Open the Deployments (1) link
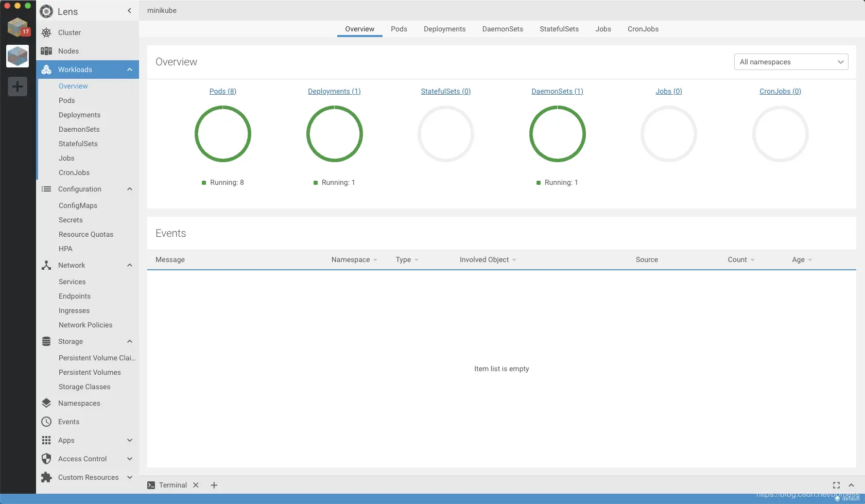This screenshot has height=504, width=865. pos(334,91)
